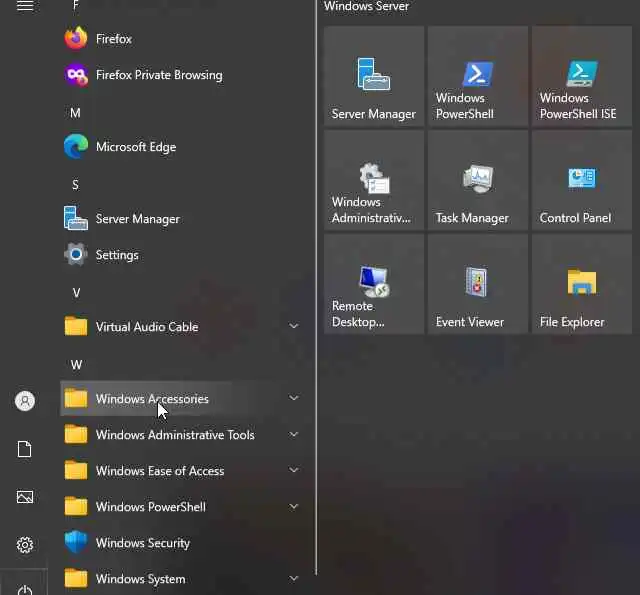Open the File Explorer tile
The height and width of the screenshot is (595, 640).
click(x=582, y=284)
